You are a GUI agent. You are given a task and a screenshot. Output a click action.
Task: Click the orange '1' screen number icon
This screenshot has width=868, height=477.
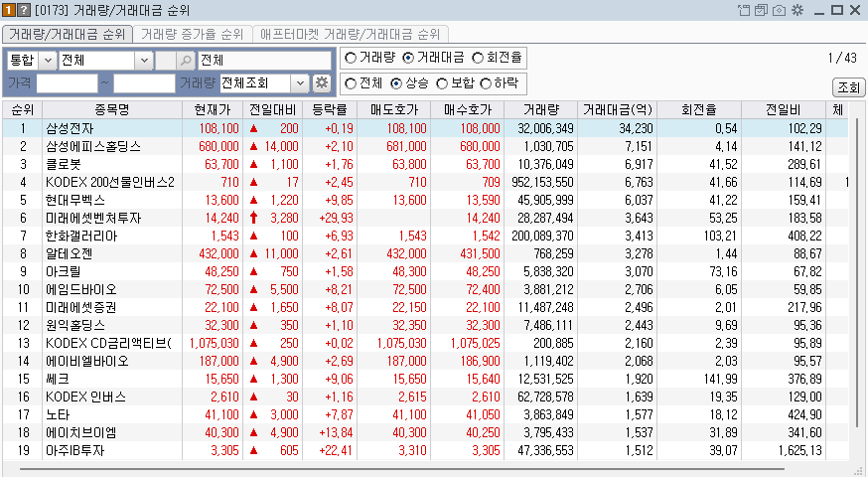coord(9,10)
